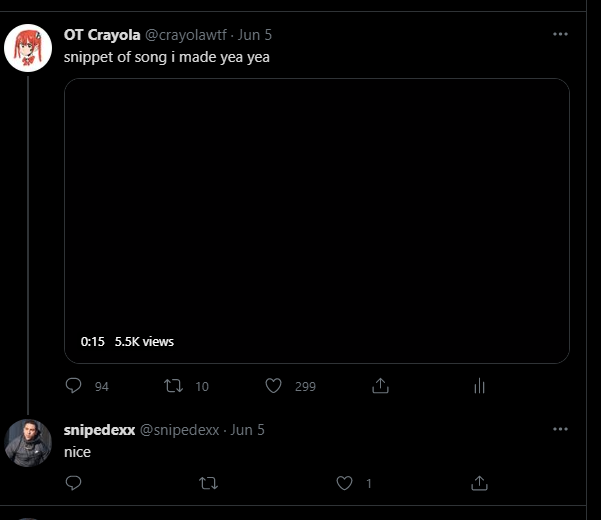The image size is (601, 520).
Task: Open snipedexx's profile picture
Action: 29,443
